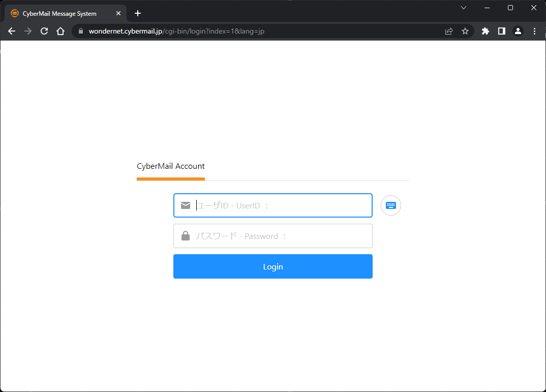Open the virtual keyboard icon beside UserID
Viewport: 546px width, 392px height.
(x=391, y=205)
